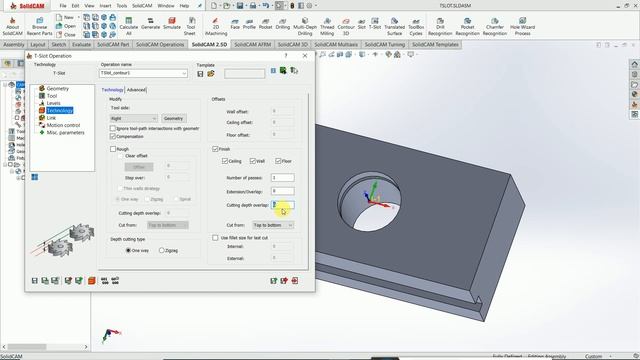Add a Slot operation
Viewport: 640px width, 360px height.
point(362,24)
